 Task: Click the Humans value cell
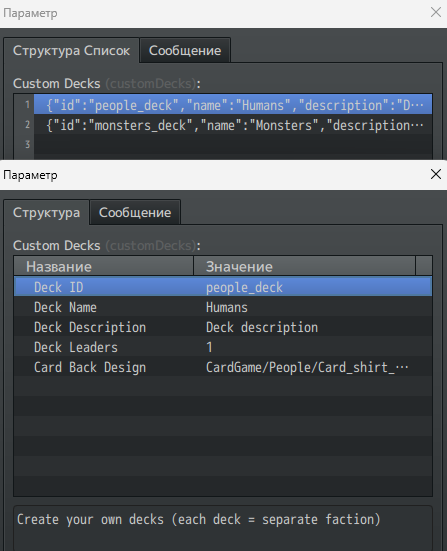click(x=227, y=307)
